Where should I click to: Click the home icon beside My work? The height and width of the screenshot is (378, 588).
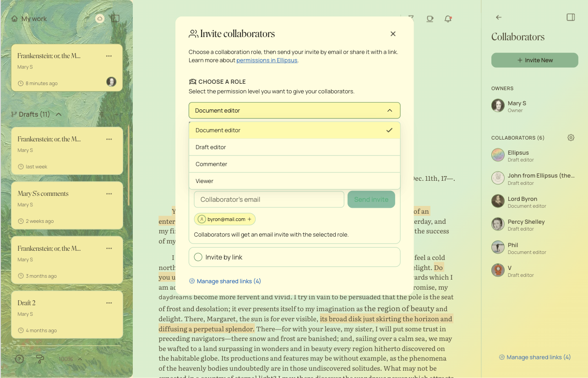(15, 19)
